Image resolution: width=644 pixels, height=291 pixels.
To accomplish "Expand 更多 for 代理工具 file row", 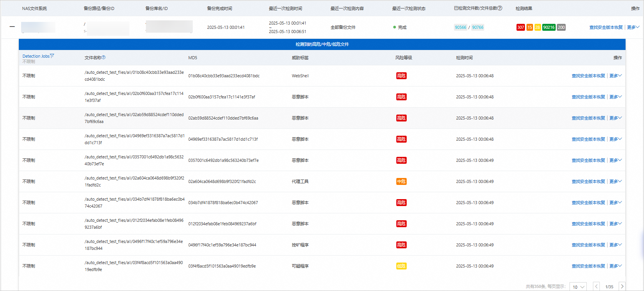I will click(x=616, y=181).
